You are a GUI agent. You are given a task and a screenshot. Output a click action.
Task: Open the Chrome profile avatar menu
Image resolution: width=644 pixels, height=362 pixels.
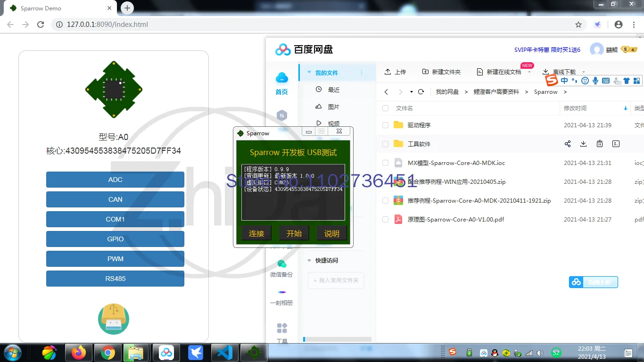tap(619, 25)
